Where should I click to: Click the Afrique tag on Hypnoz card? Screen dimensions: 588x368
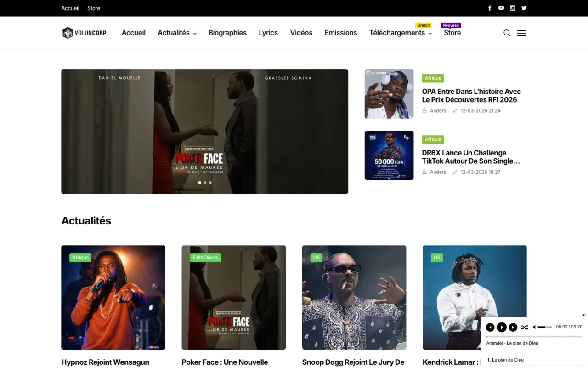[x=80, y=258]
